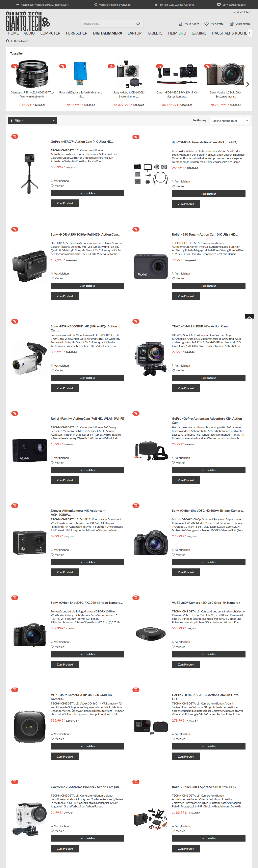Screen dimensions: 258x868
Task: Toggle Merken for Rollei 550 Touch
Action: click(x=179, y=278)
